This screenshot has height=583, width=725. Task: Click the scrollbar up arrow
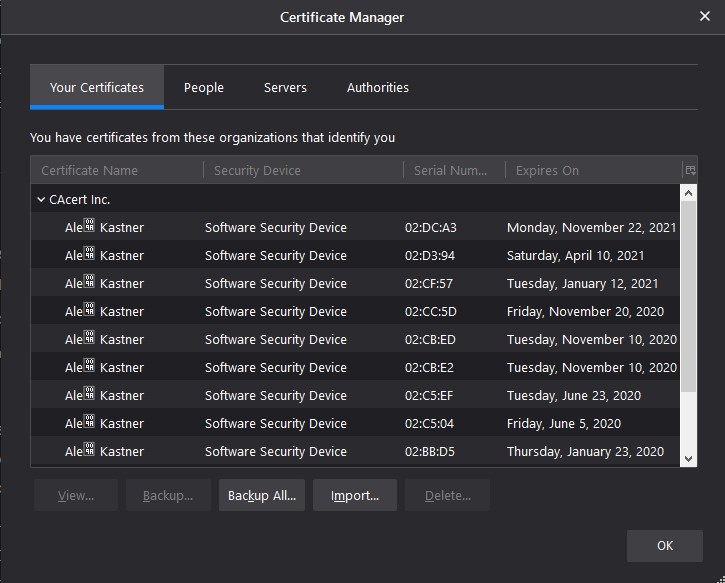pos(688,193)
